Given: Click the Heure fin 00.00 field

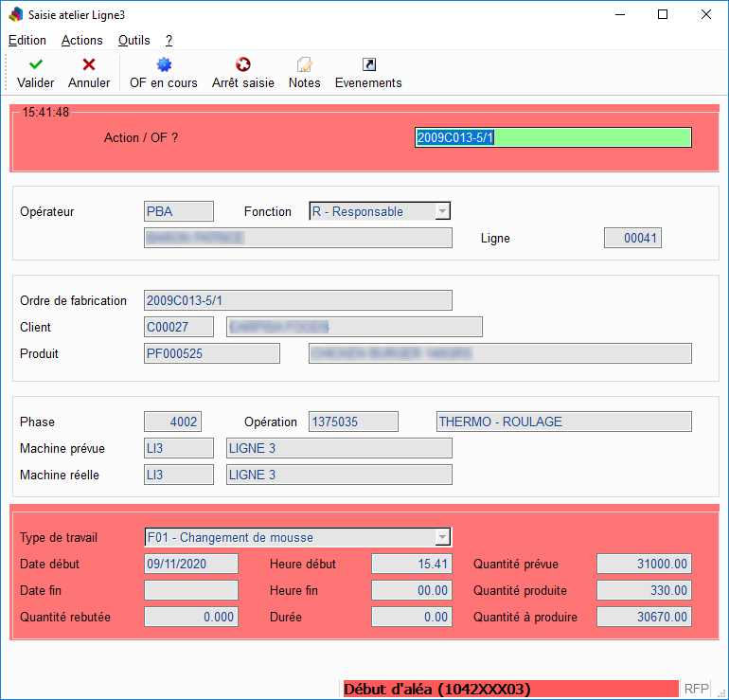Looking at the screenshot, I should 412,590.
